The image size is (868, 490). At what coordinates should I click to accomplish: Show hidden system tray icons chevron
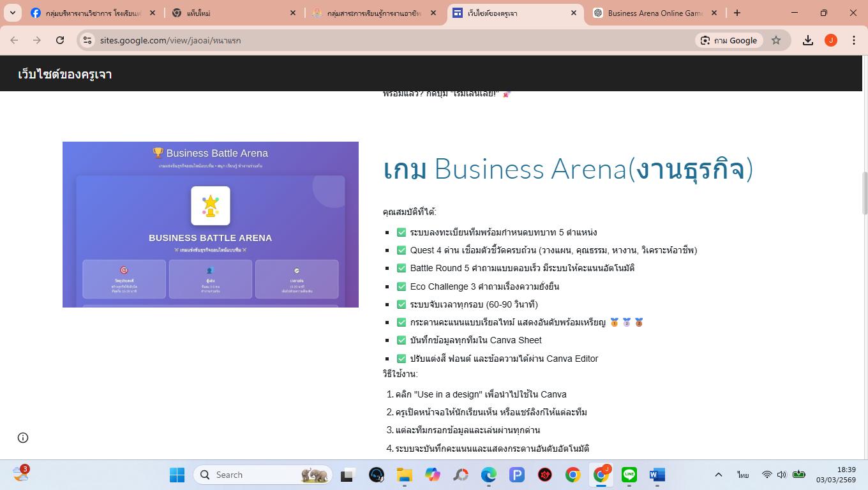[719, 475]
